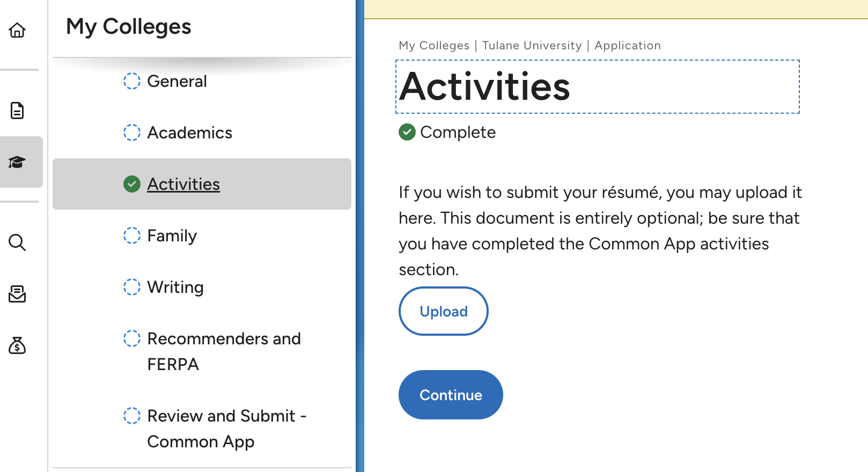Open the Financial Aid money bag icon
The image size is (868, 472).
[x=17, y=345]
